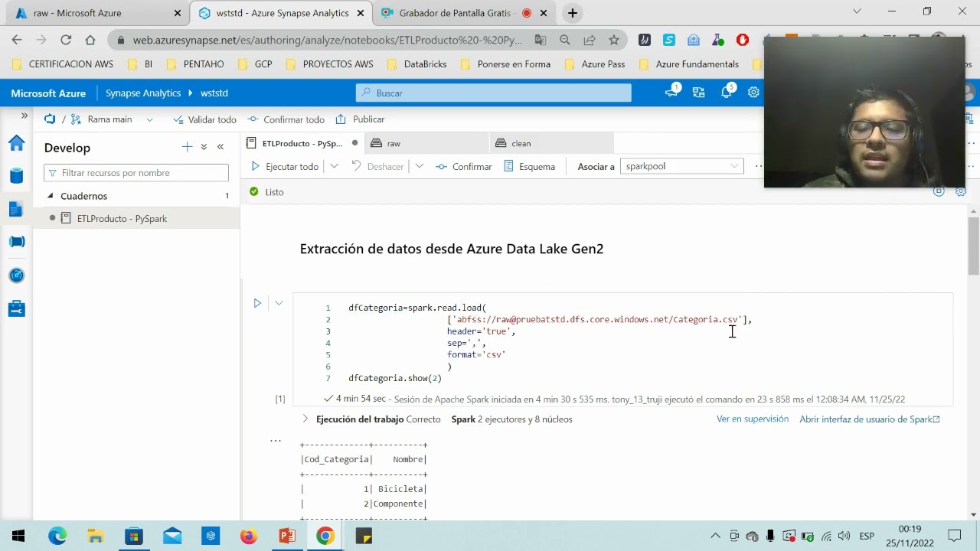The image size is (980, 551).
Task: Open the Data hub icon
Action: [x=16, y=176]
